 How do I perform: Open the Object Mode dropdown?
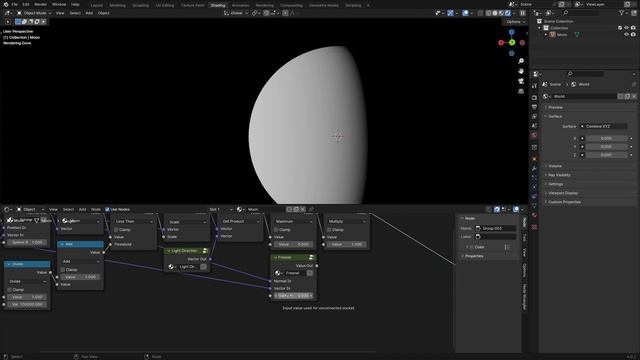34,13
